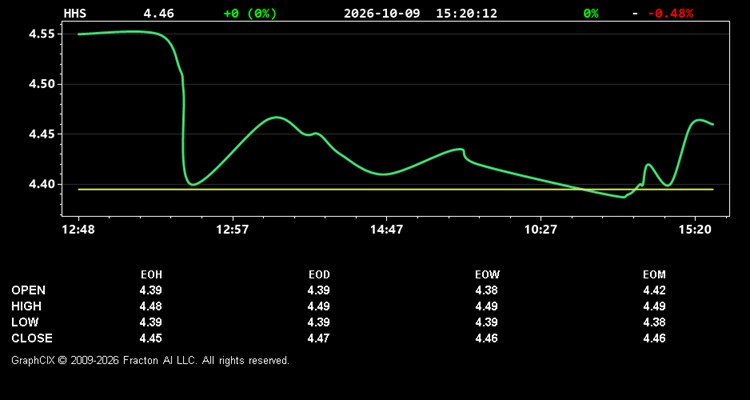The width and height of the screenshot is (750, 400).
Task: Select the red -0.48% value
Action: pyautogui.click(x=671, y=13)
